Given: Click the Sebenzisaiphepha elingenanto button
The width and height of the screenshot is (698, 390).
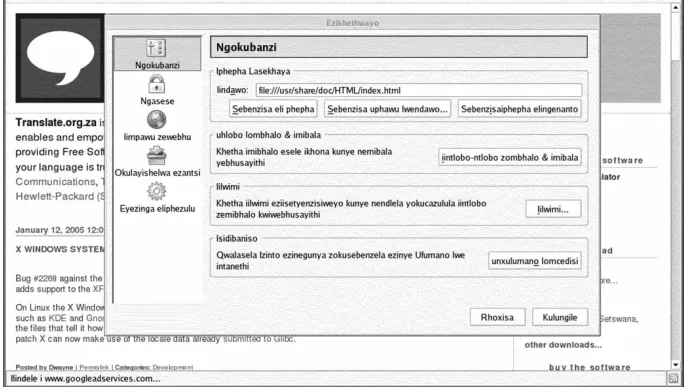Looking at the screenshot, I should [519, 109].
